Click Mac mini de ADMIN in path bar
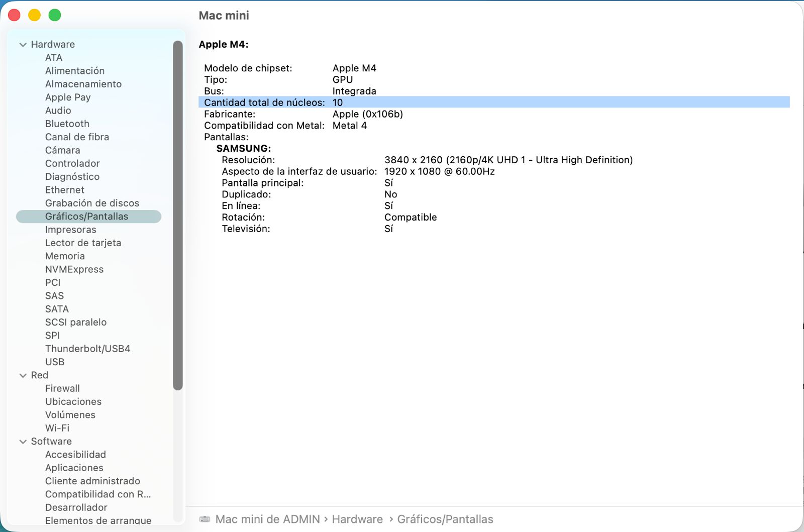 click(x=267, y=519)
